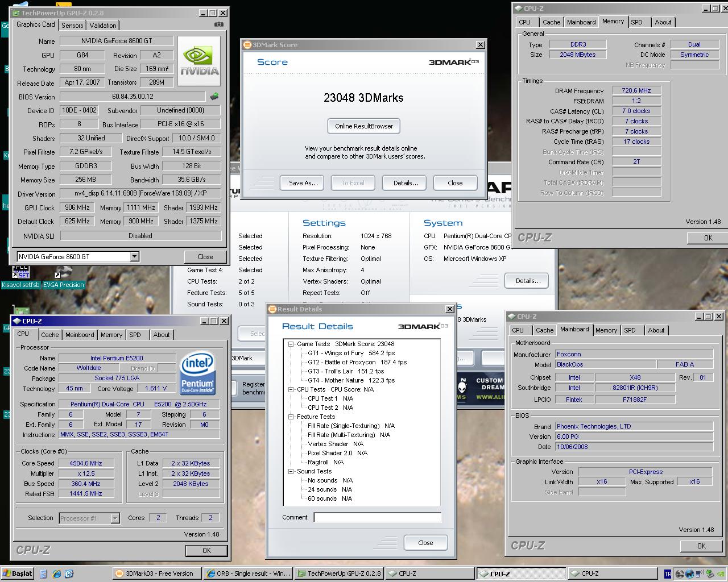Click Close in the Result Details window

(x=425, y=543)
